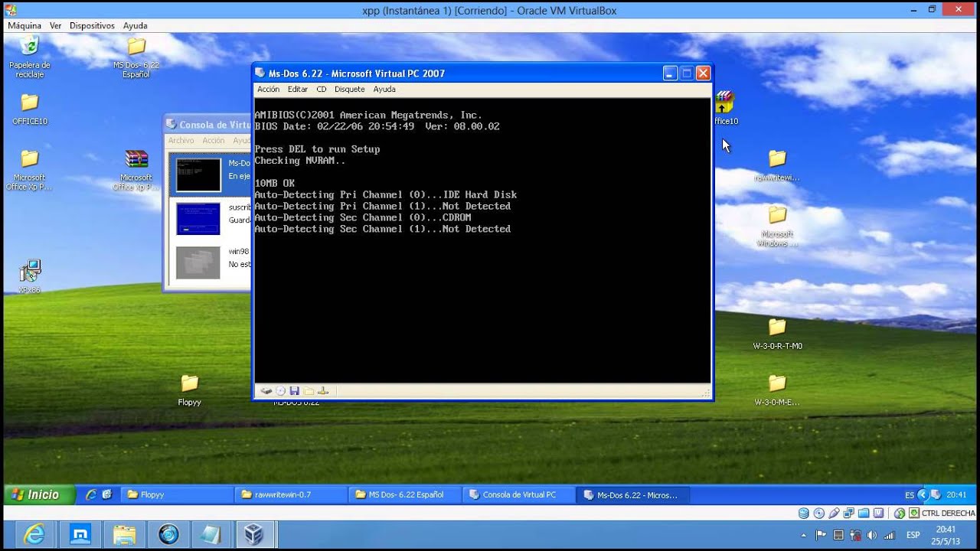This screenshot has height=551, width=980.
Task: Open the Ayuda menu in Ms-Dos window
Action: click(x=384, y=90)
